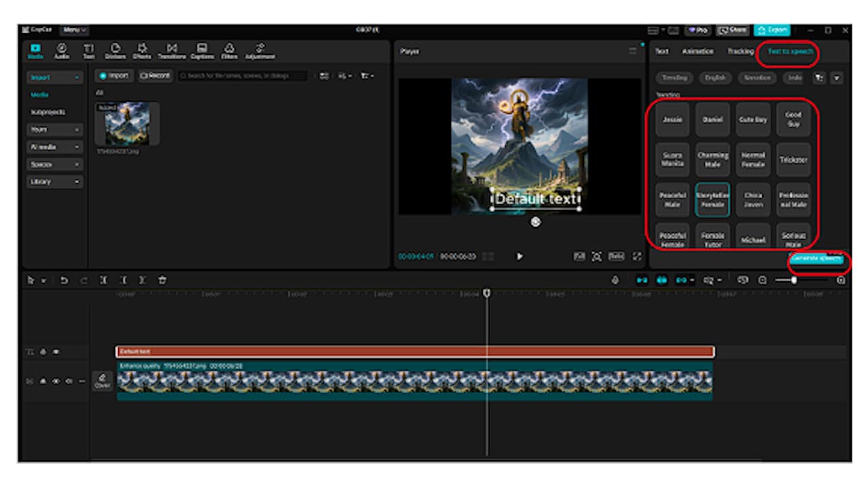
Task: Click the voice filter icon beside Indo
Action: pyautogui.click(x=819, y=78)
